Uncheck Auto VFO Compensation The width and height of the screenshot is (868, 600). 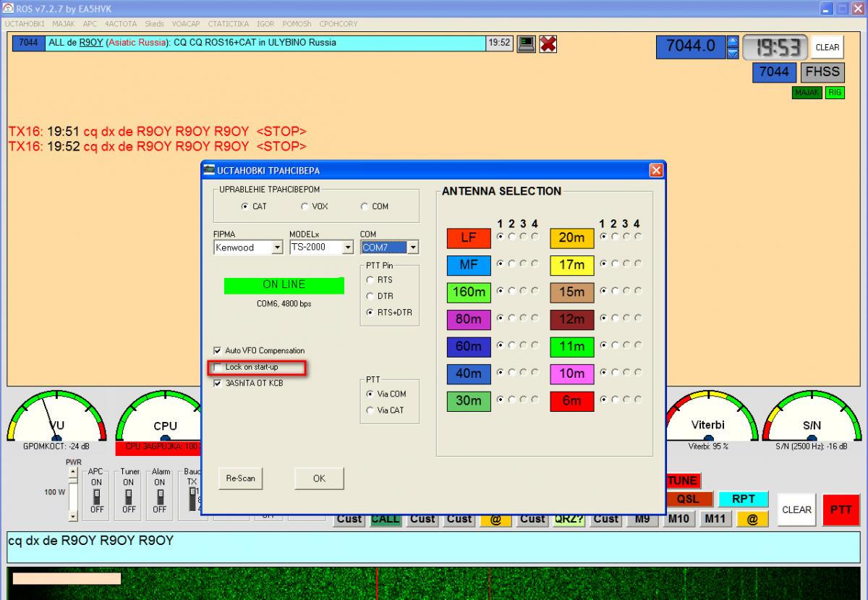click(218, 350)
